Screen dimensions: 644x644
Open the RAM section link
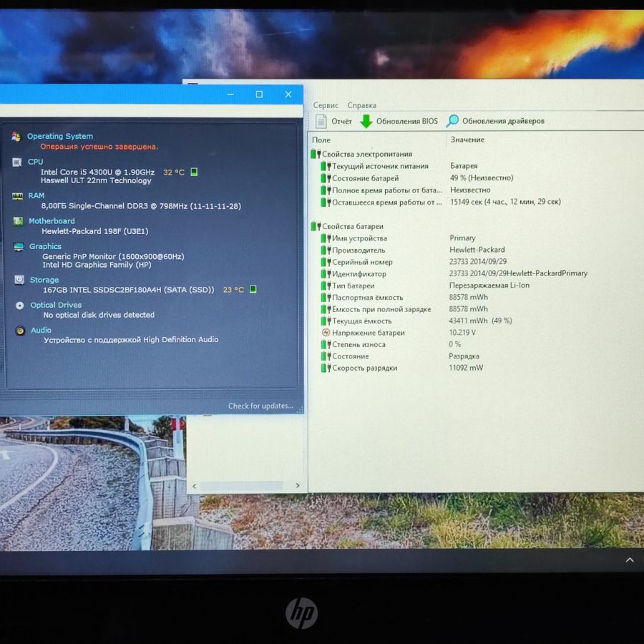(x=36, y=195)
